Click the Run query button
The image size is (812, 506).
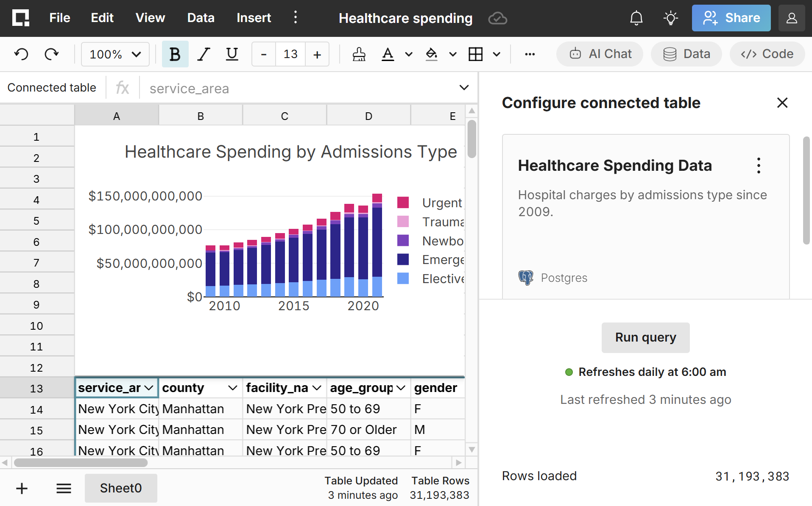coord(645,338)
